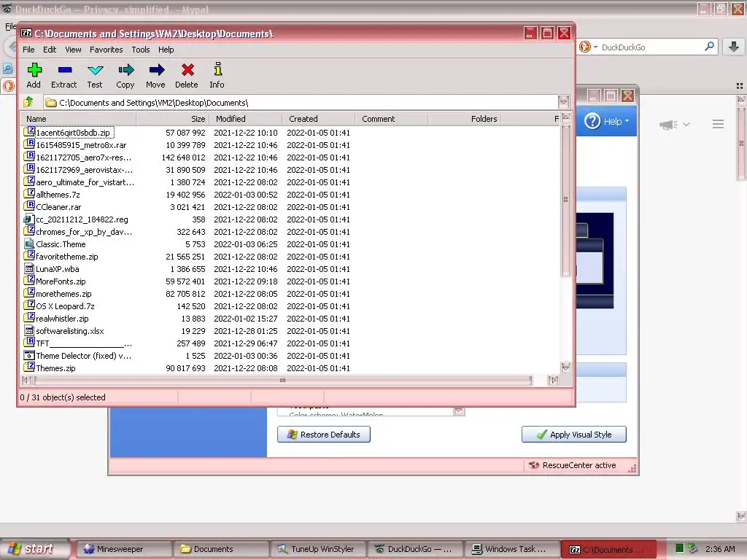
Task: Open the Favorites menu
Action: pyautogui.click(x=107, y=50)
